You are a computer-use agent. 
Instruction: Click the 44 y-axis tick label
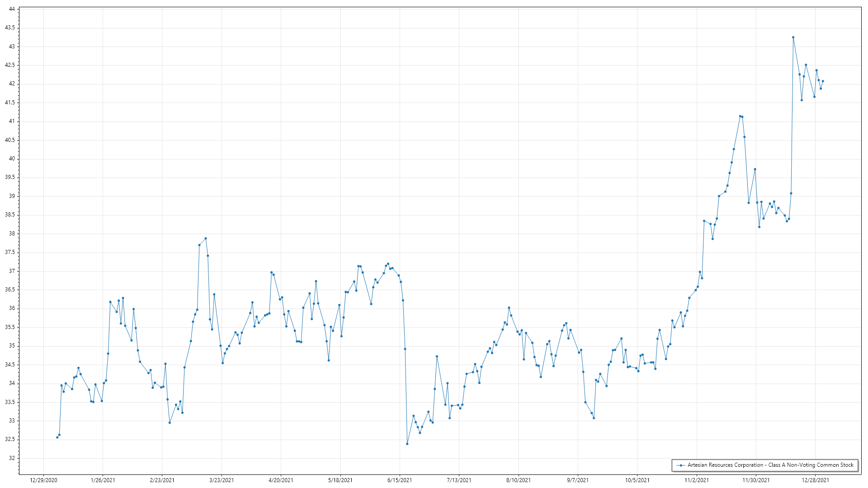point(12,9)
